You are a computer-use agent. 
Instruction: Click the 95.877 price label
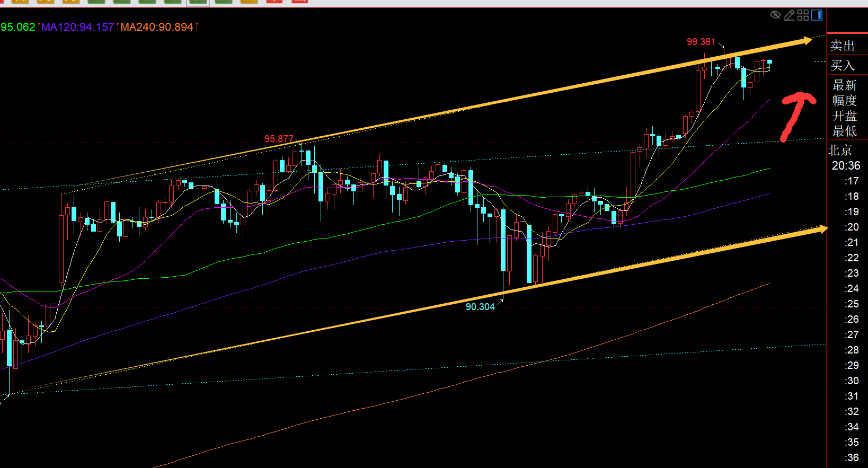(x=279, y=139)
